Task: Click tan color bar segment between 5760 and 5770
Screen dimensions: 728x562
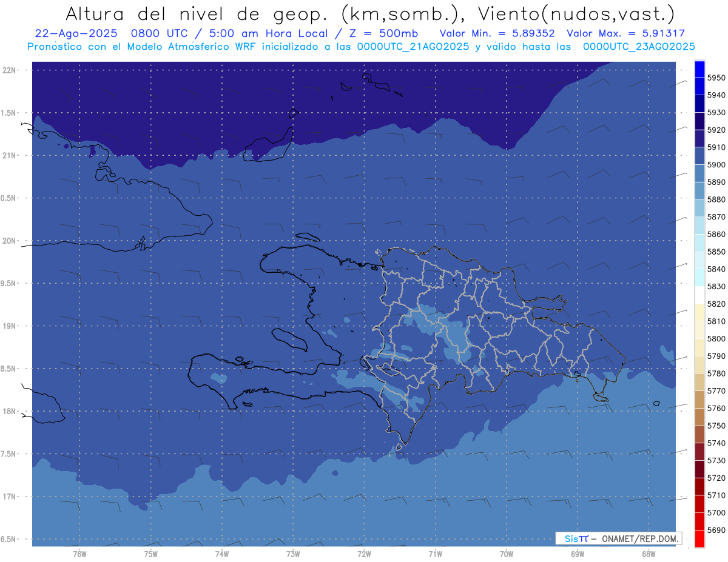Action: [699, 400]
